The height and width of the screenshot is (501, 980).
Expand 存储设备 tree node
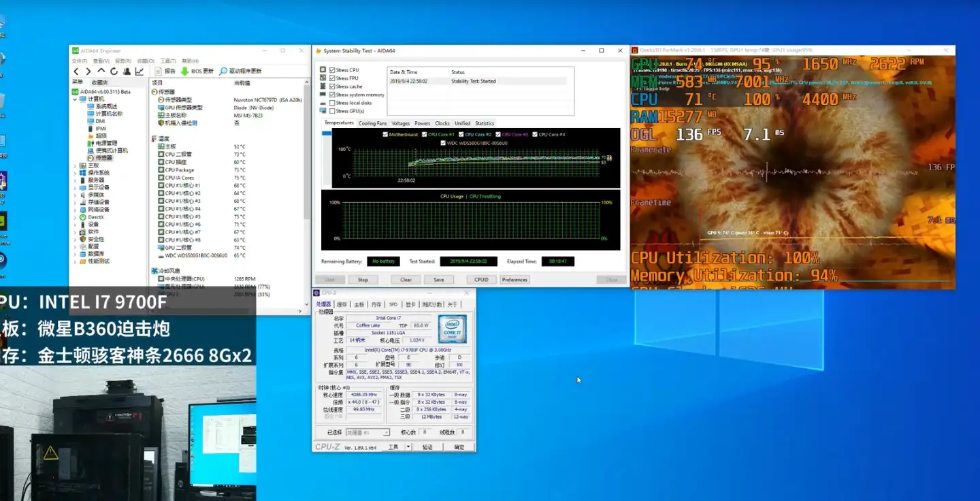pos(76,202)
